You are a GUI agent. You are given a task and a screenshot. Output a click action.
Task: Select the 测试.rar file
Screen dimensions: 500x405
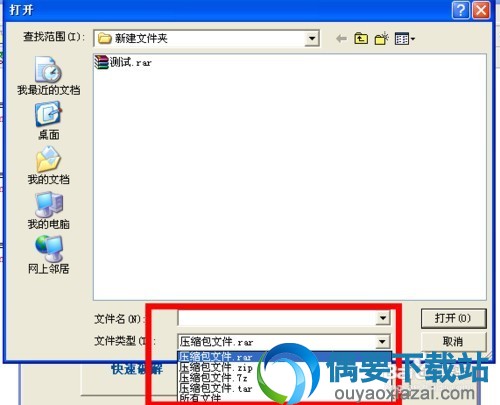point(123,62)
